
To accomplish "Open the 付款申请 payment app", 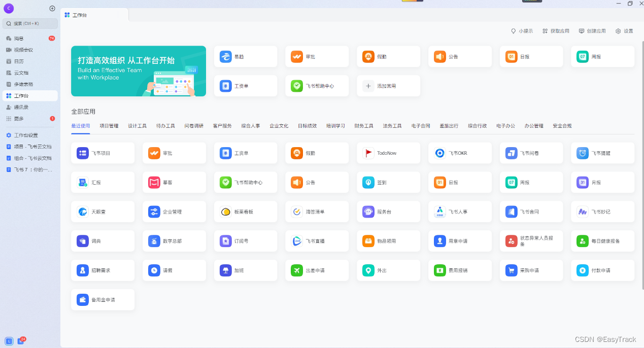I will (x=602, y=270).
